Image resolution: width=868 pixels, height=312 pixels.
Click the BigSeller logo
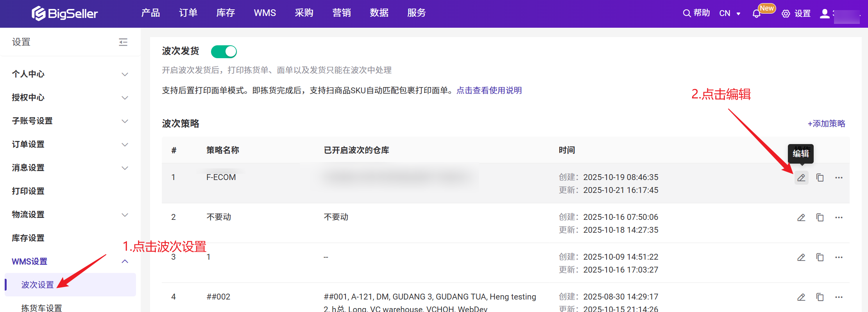[x=65, y=14]
